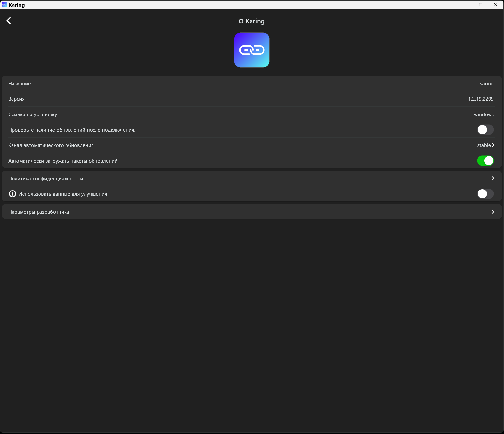Disable Автоматически загружать пакеты обновлений toggle
This screenshot has width=504, height=434.
(x=485, y=161)
